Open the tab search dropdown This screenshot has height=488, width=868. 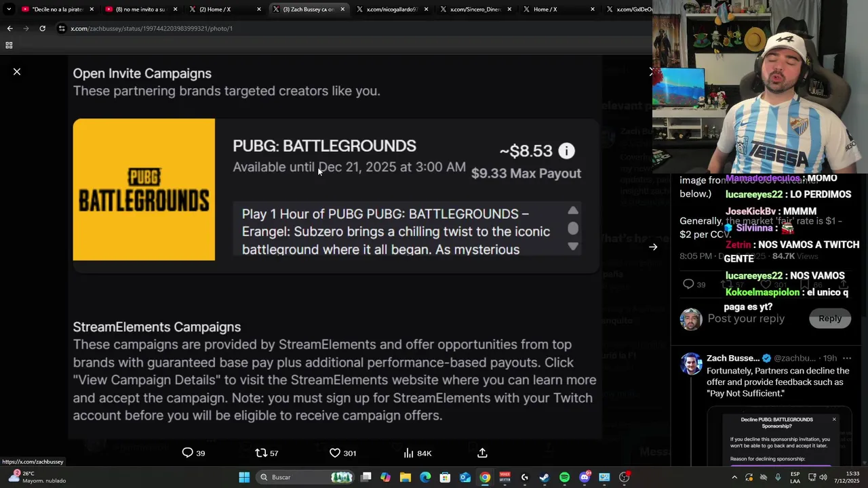pos(9,9)
